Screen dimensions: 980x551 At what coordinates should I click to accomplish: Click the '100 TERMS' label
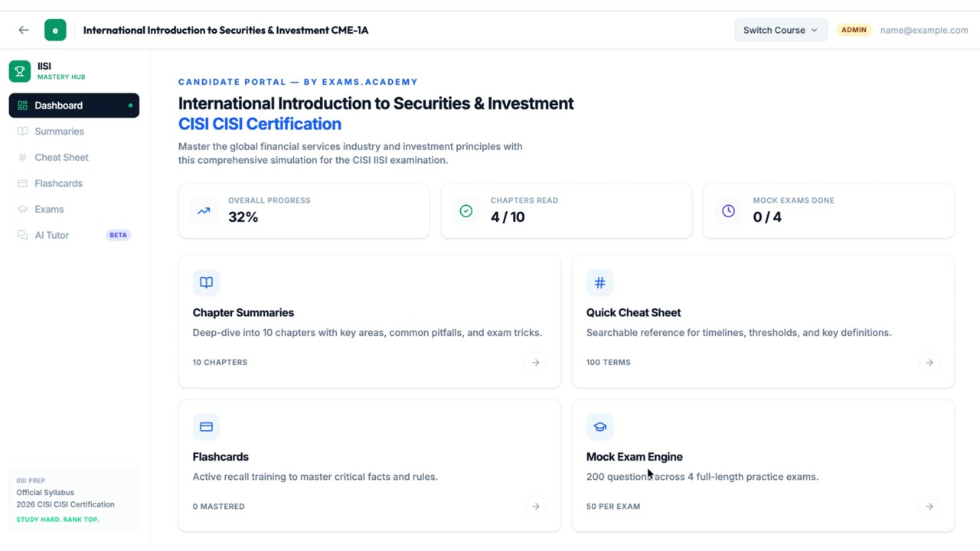(609, 363)
